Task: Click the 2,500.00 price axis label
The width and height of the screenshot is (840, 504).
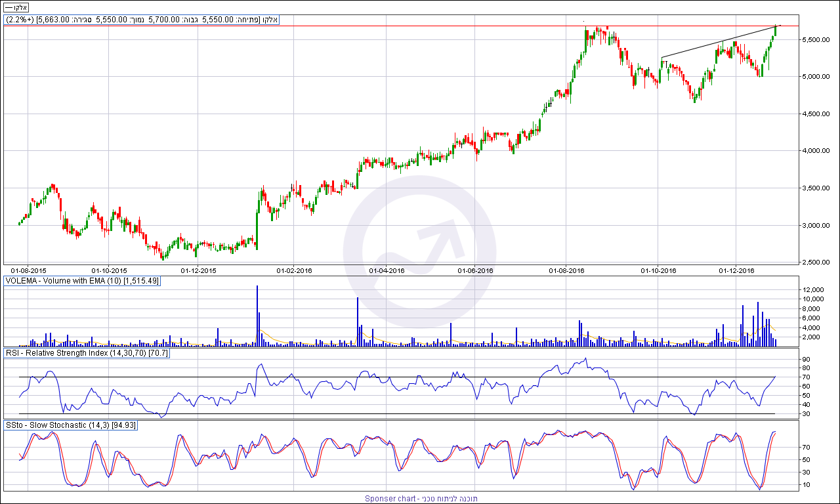Action: click(x=816, y=262)
